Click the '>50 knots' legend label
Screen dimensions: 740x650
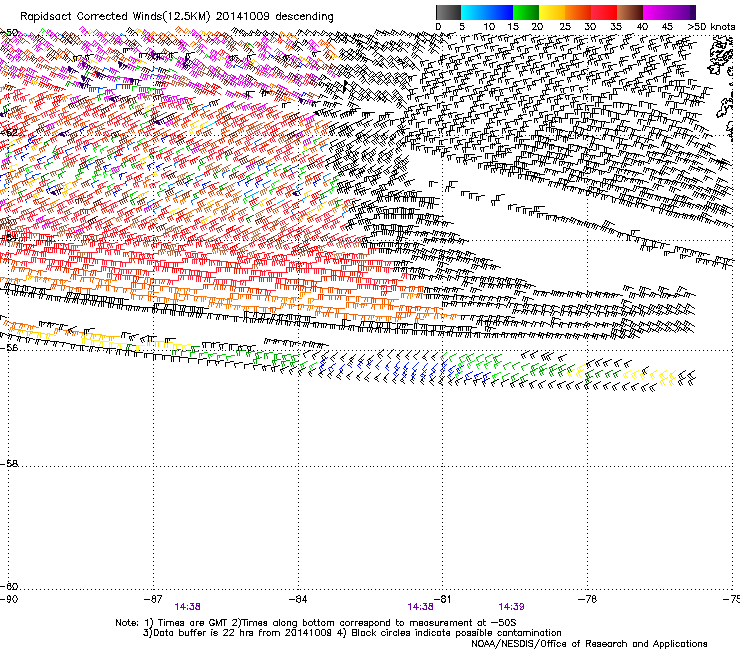click(x=711, y=26)
